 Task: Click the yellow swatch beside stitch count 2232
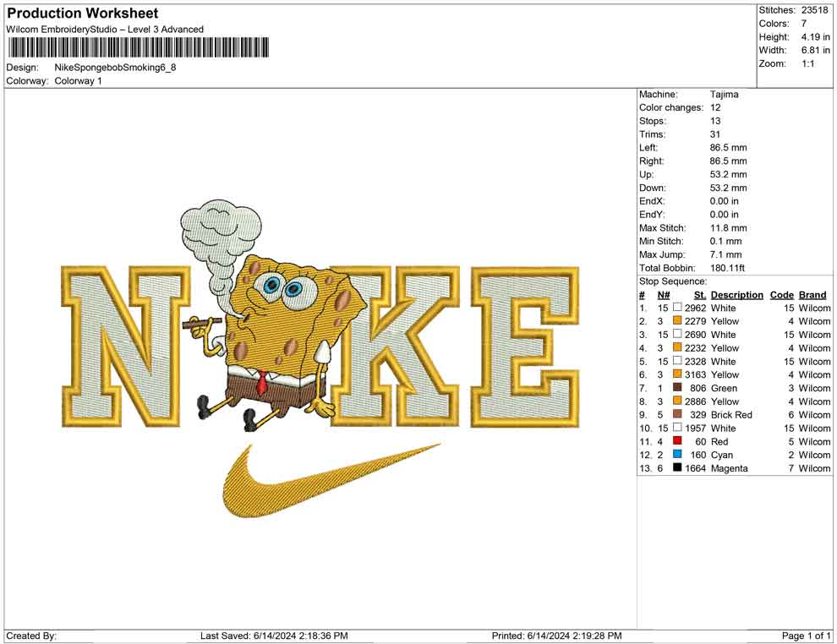click(677, 347)
